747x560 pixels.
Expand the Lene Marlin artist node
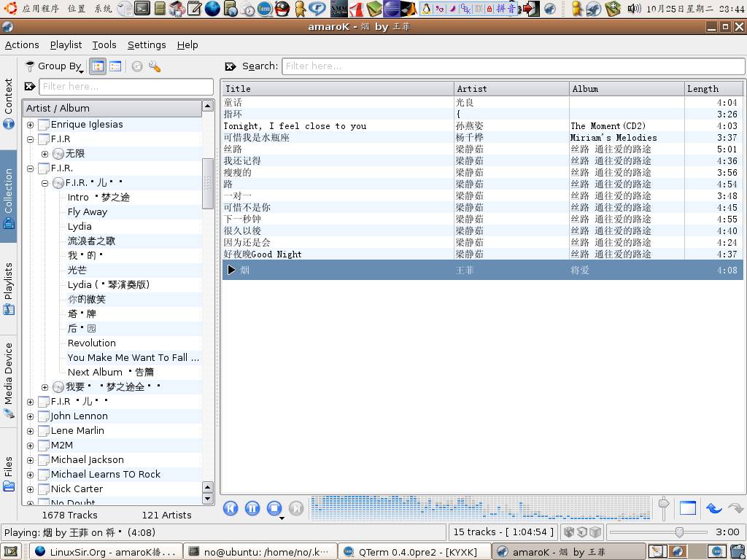pyautogui.click(x=30, y=431)
